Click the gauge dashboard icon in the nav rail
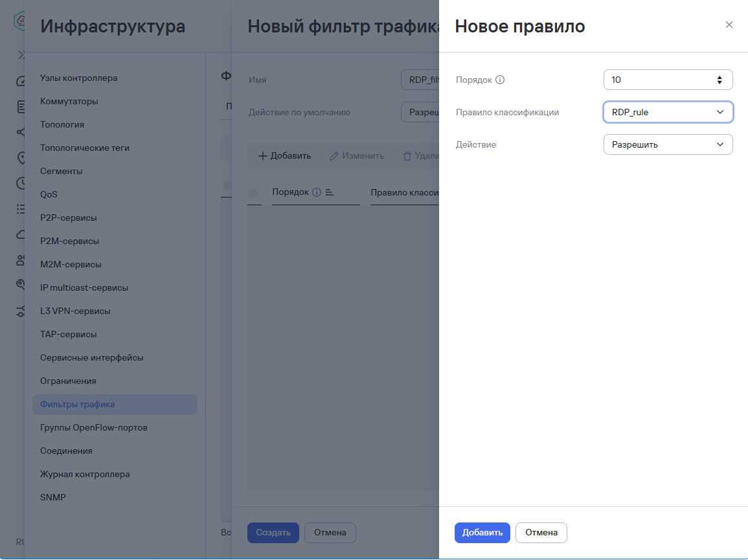748x560 pixels. point(21,81)
